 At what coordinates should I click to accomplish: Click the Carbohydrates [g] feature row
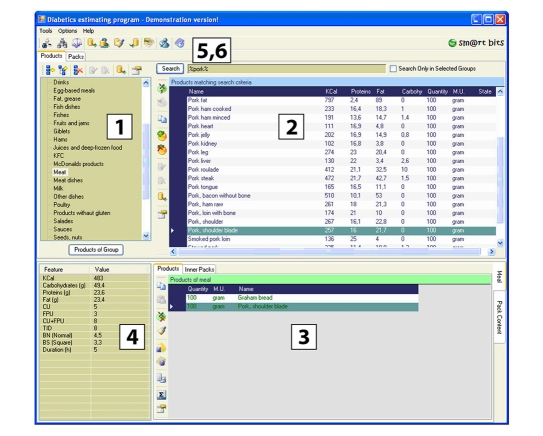(95, 285)
